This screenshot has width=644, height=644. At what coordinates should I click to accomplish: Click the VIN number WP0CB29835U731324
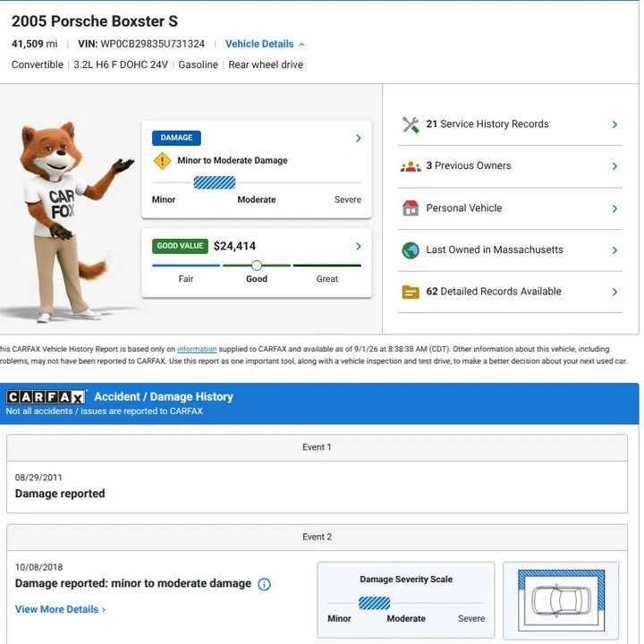tap(152, 44)
